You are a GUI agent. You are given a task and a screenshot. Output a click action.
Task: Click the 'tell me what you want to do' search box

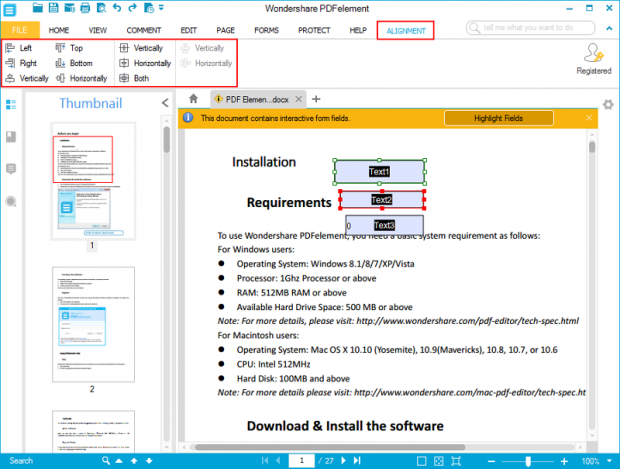(530, 28)
